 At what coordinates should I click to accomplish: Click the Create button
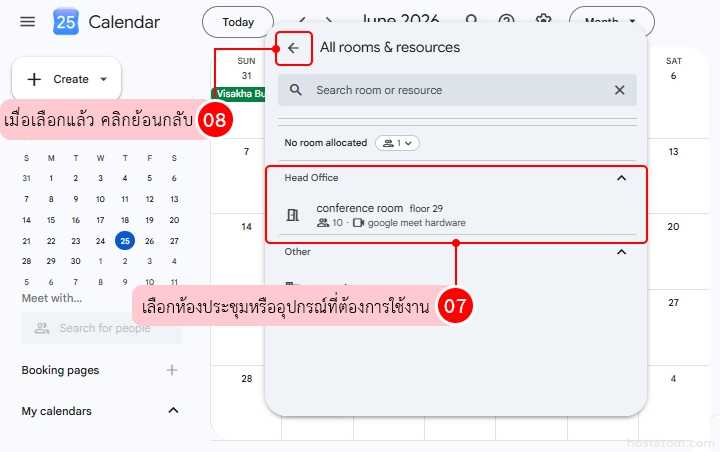67,79
